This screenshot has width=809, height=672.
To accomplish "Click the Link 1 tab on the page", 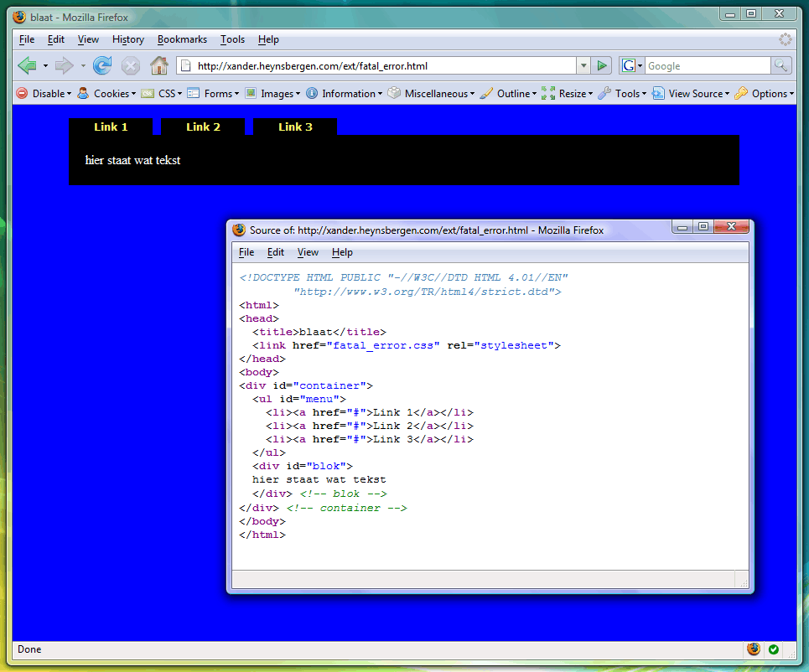I will [111, 127].
